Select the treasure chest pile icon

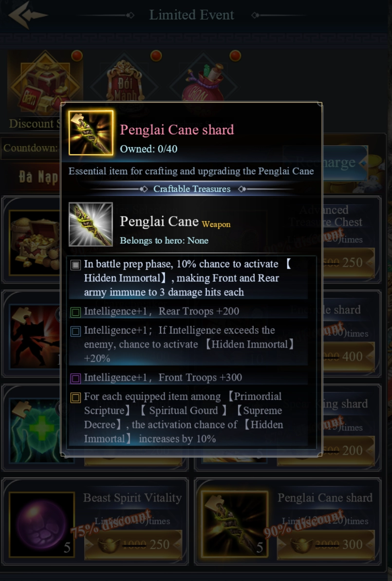[x=35, y=243]
